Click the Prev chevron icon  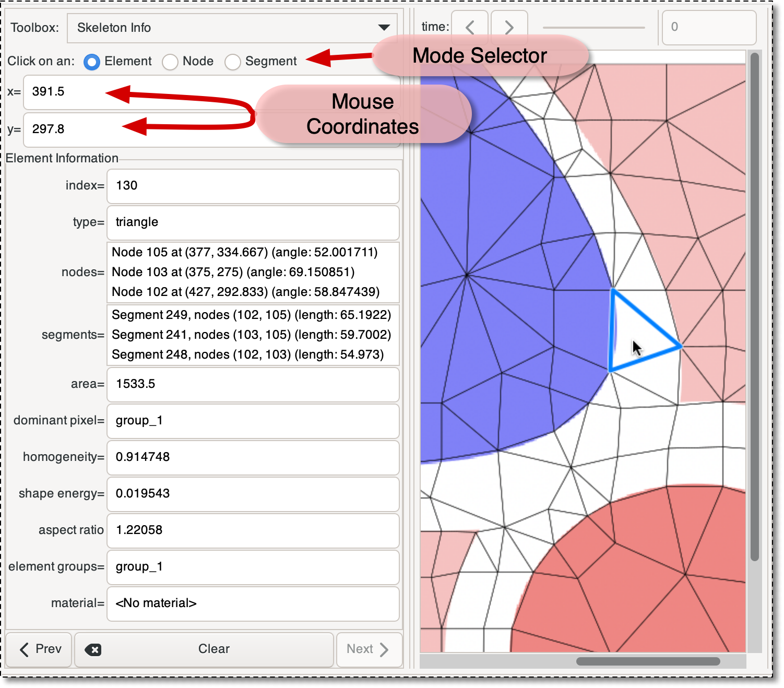[25, 649]
